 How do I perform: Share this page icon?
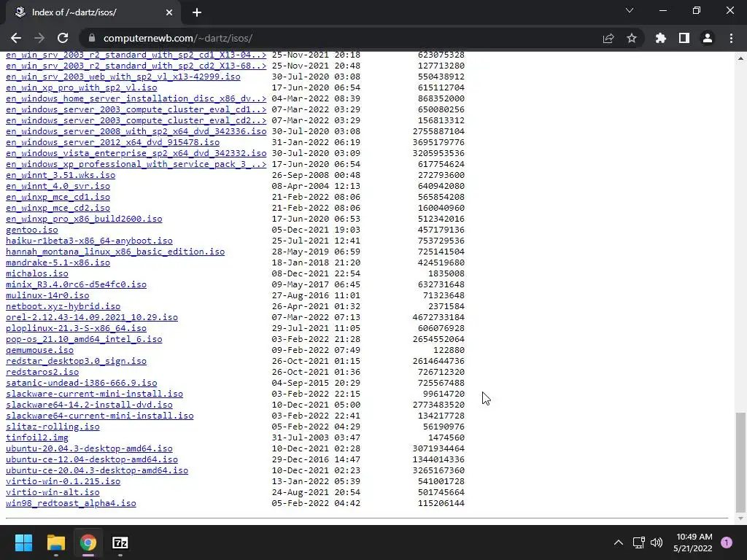pos(608,38)
